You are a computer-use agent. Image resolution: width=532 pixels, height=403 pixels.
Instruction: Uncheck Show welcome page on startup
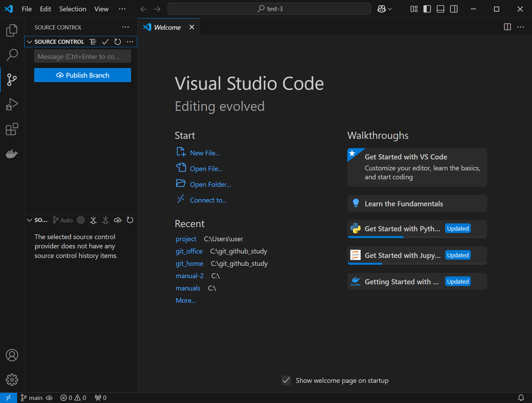tap(286, 380)
